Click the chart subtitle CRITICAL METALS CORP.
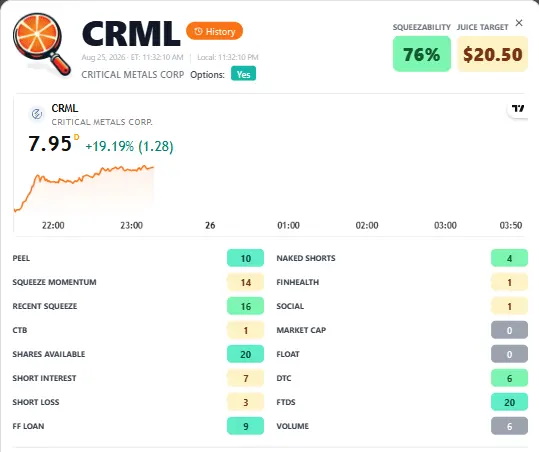This screenshot has width=539, height=452. pyautogui.click(x=102, y=122)
